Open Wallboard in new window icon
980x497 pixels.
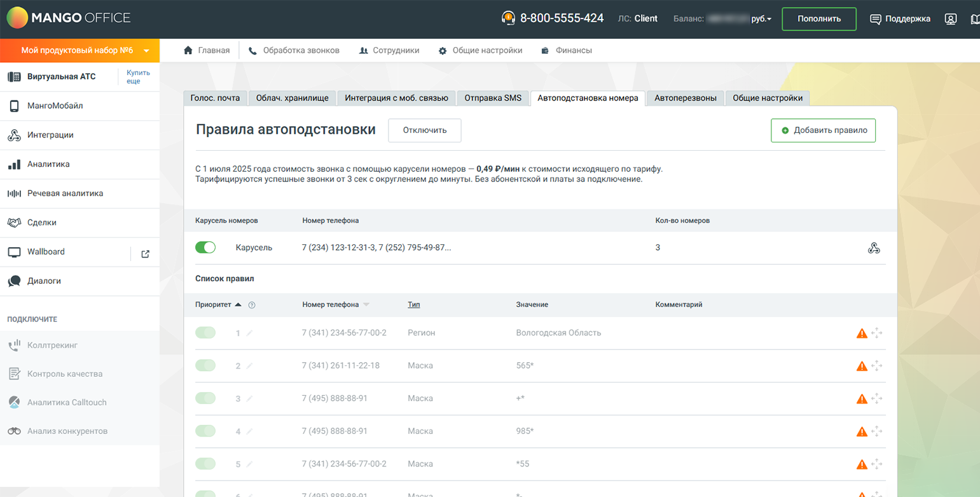point(145,254)
